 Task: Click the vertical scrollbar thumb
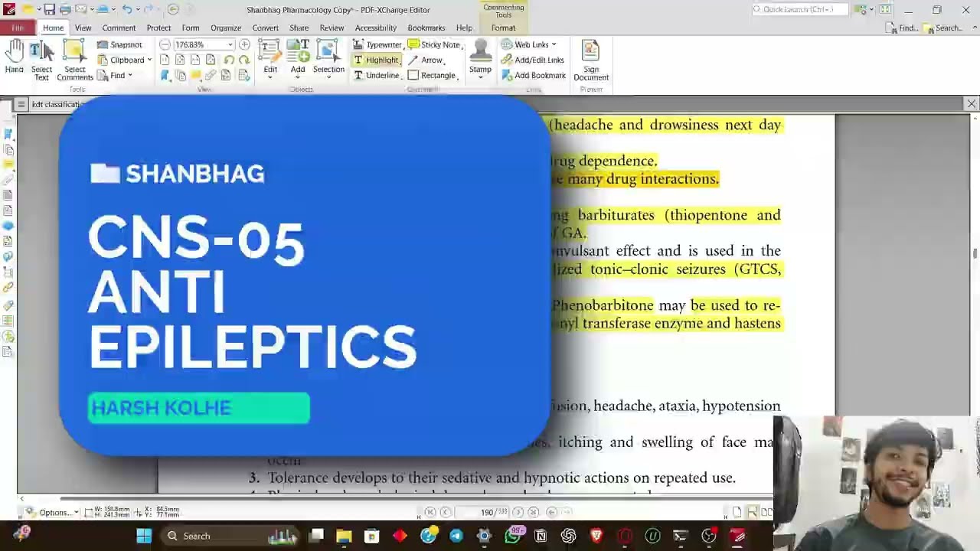tap(975, 254)
